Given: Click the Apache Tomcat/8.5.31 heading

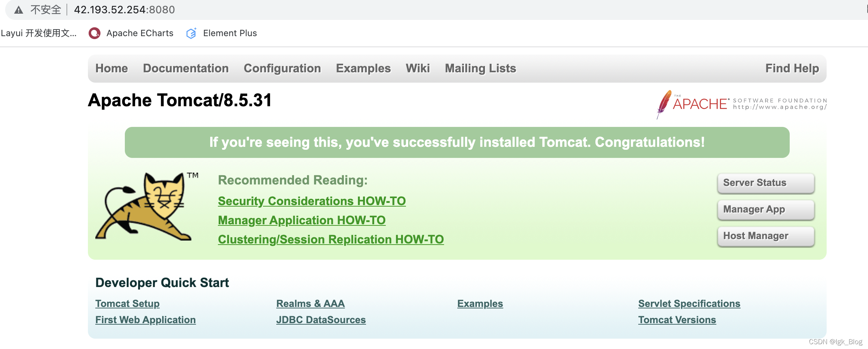Looking at the screenshot, I should 180,100.
